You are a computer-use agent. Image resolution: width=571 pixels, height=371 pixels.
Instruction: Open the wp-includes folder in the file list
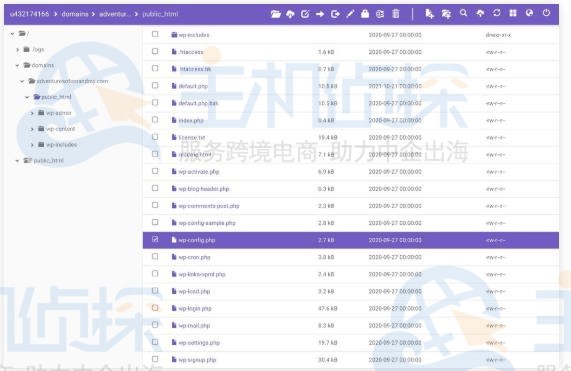pos(194,35)
